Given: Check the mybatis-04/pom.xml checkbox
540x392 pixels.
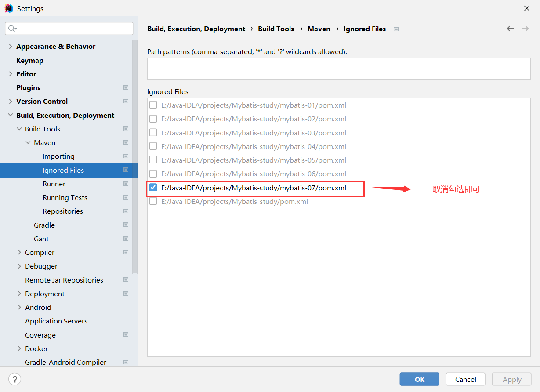Looking at the screenshot, I should [x=153, y=146].
